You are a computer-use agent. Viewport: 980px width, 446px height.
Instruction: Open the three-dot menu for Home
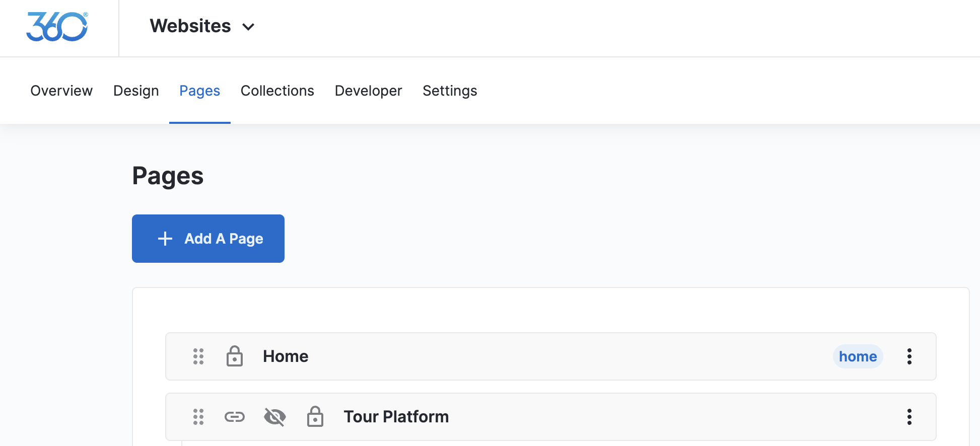pyautogui.click(x=909, y=356)
